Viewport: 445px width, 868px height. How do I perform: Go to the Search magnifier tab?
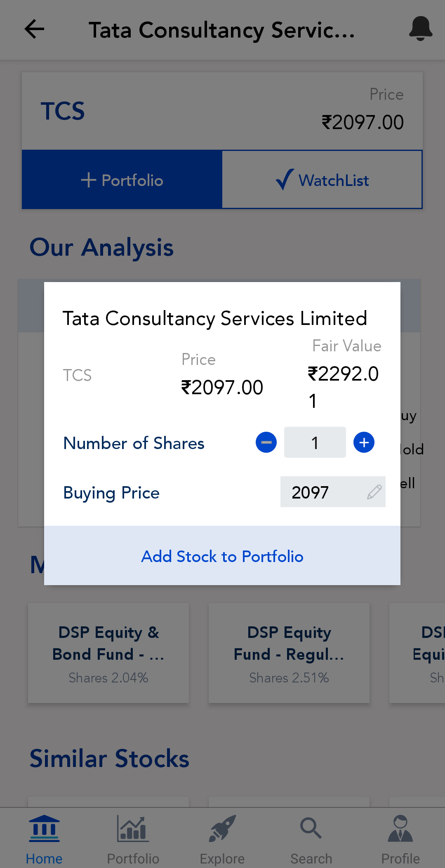311,840
